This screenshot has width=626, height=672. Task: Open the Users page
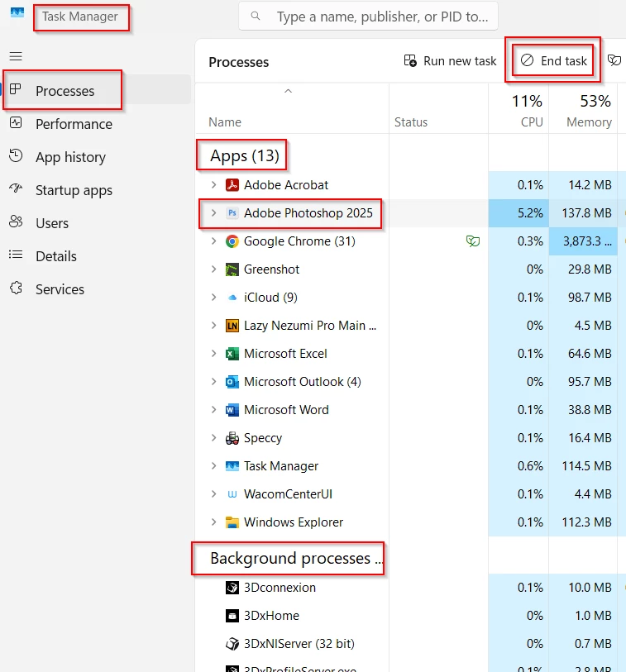coord(97,223)
